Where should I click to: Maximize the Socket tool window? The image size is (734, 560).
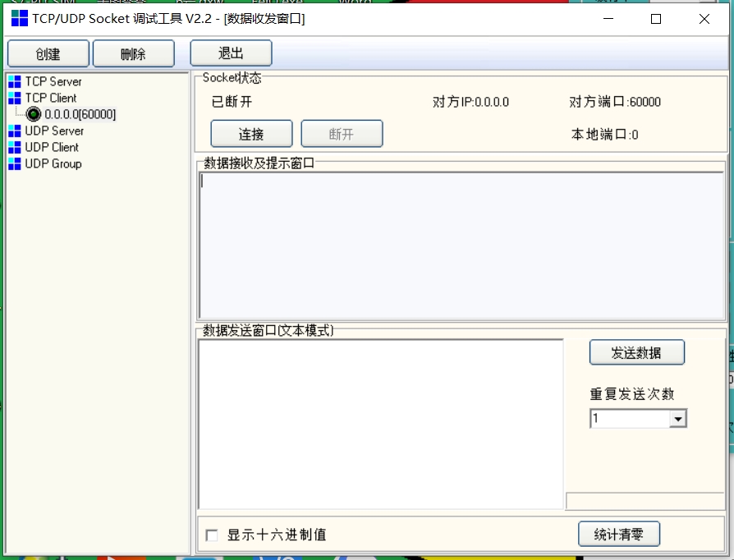point(656,19)
